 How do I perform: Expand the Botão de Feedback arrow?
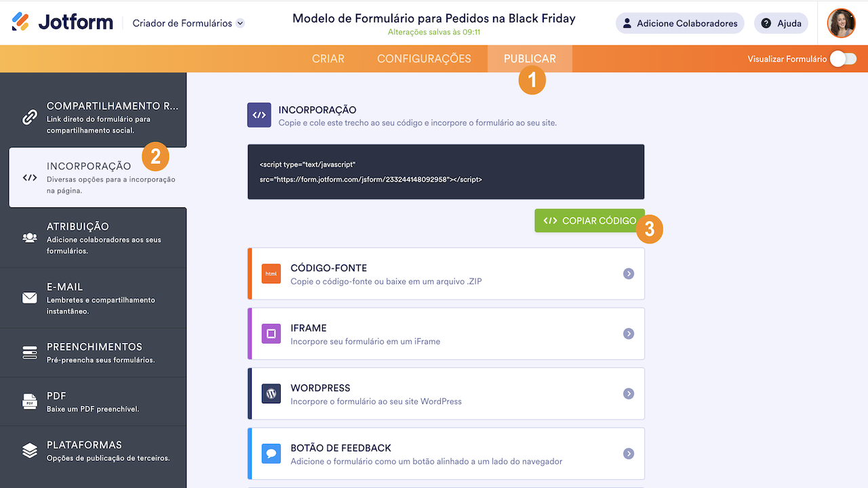(x=629, y=453)
